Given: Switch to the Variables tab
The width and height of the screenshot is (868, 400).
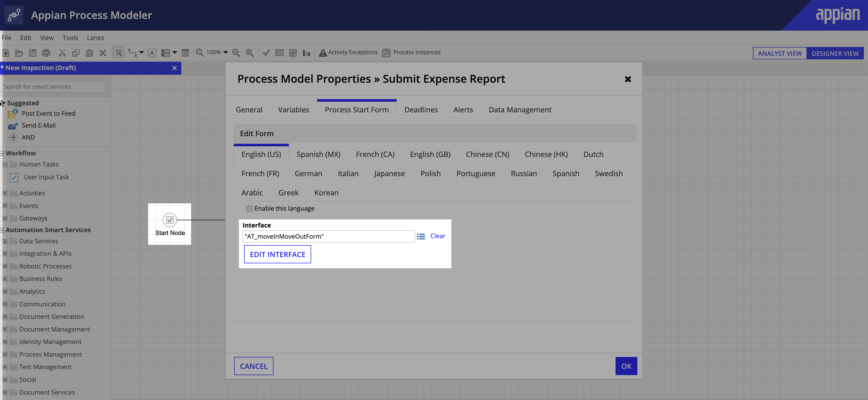Looking at the screenshot, I should coord(293,110).
